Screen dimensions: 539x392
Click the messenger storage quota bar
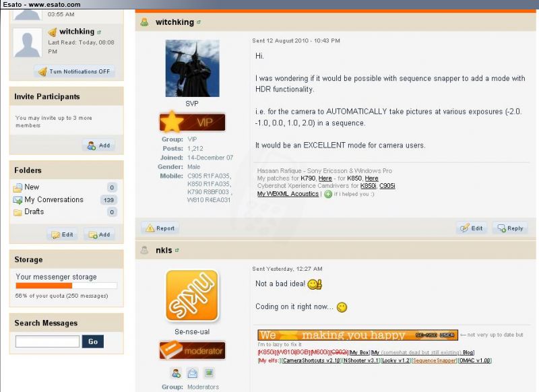pos(66,286)
